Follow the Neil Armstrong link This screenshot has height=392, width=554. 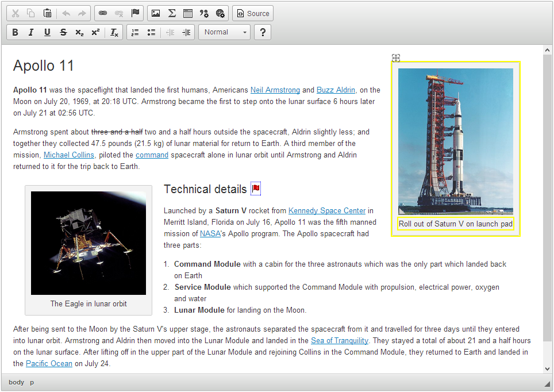[275, 90]
